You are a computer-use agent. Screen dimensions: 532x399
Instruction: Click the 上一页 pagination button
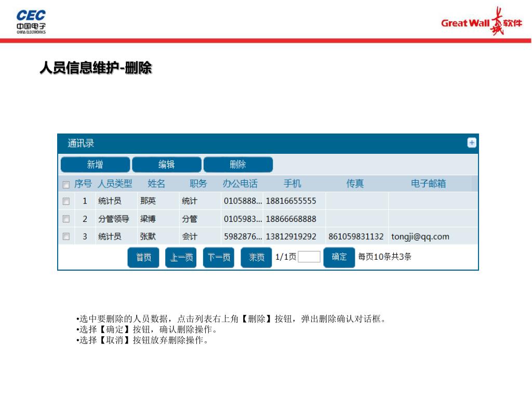pos(181,258)
